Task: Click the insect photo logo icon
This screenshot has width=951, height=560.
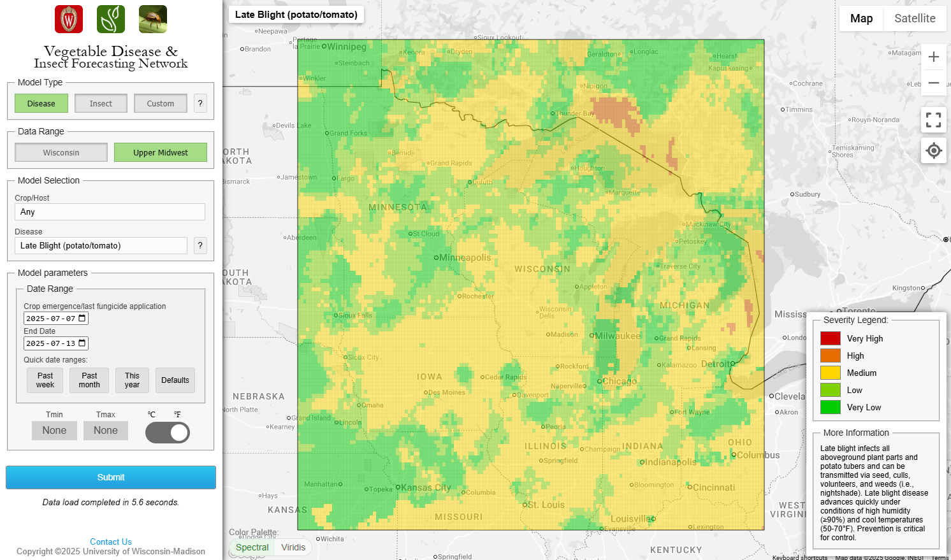Action: [x=153, y=19]
